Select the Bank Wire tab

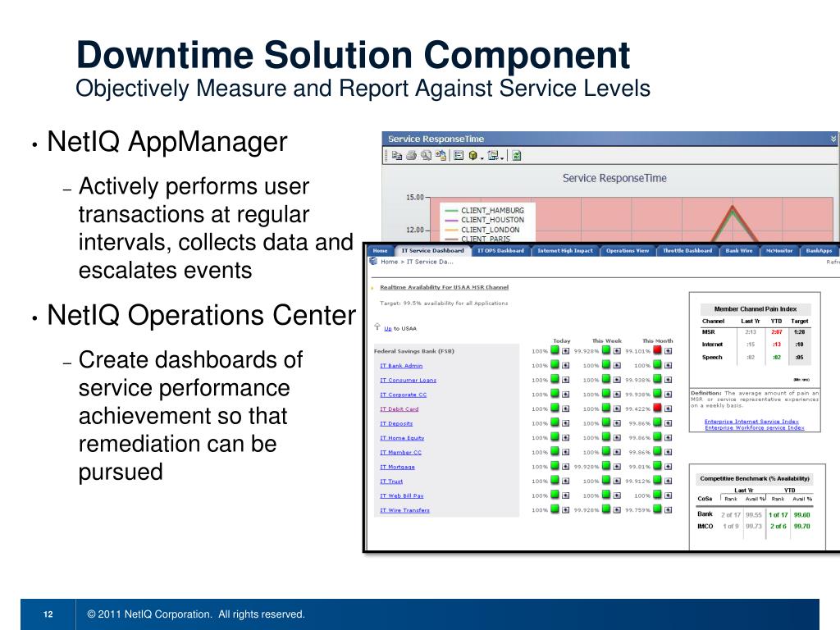click(739, 251)
